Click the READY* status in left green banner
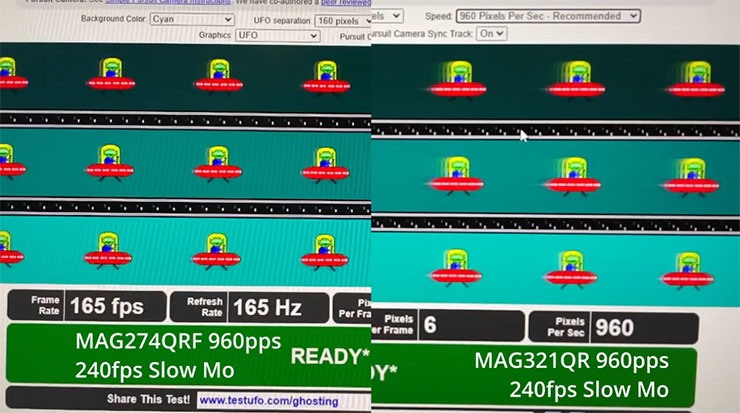This screenshot has width=740, height=413. 330,356
